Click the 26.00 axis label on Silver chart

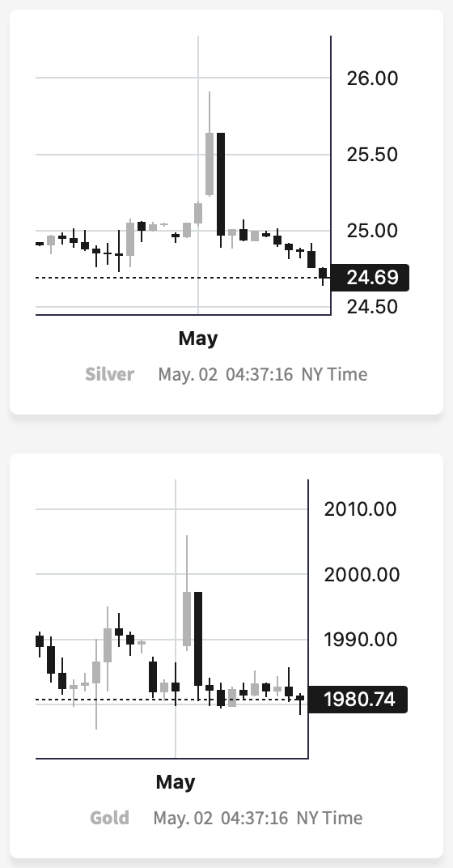tap(372, 78)
